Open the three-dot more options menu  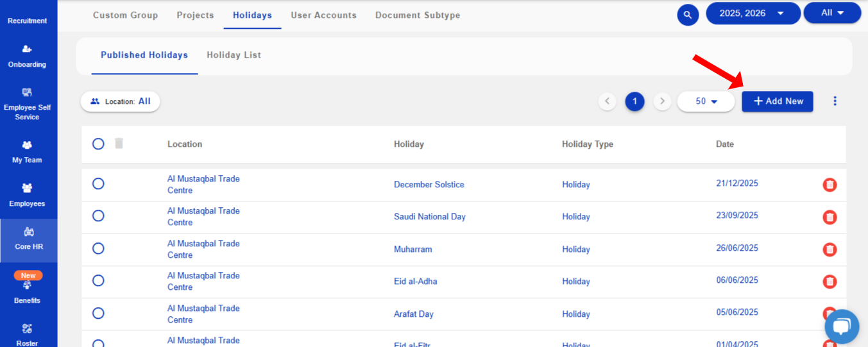835,101
